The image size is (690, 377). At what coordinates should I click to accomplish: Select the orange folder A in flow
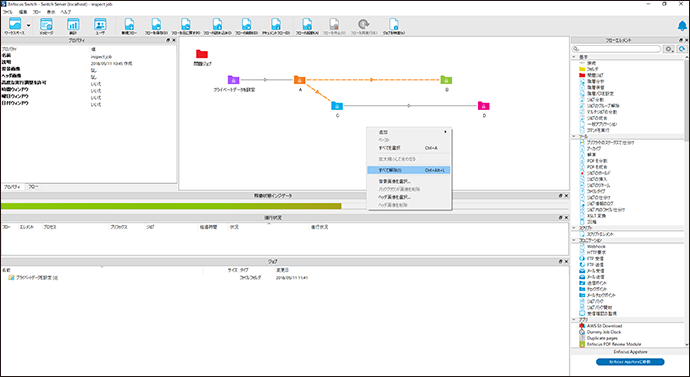(300, 80)
